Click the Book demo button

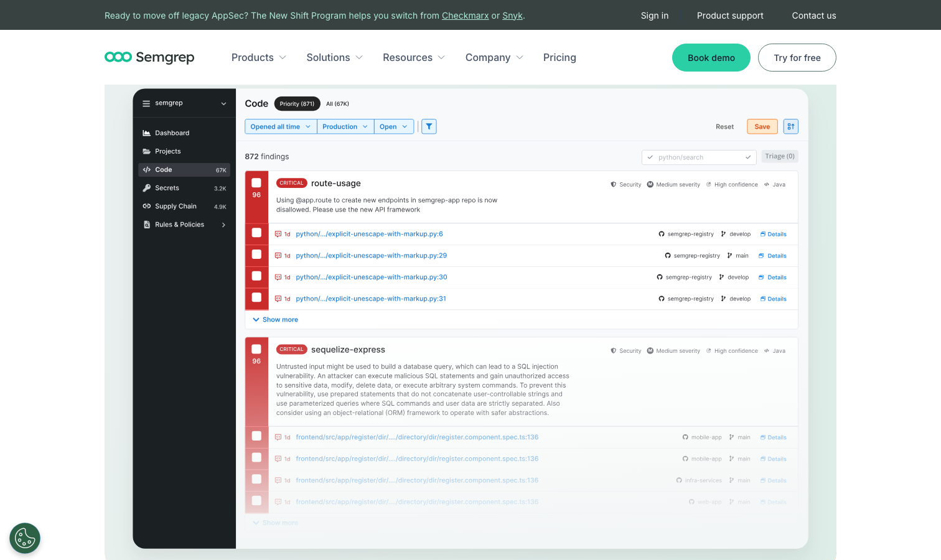point(711,58)
